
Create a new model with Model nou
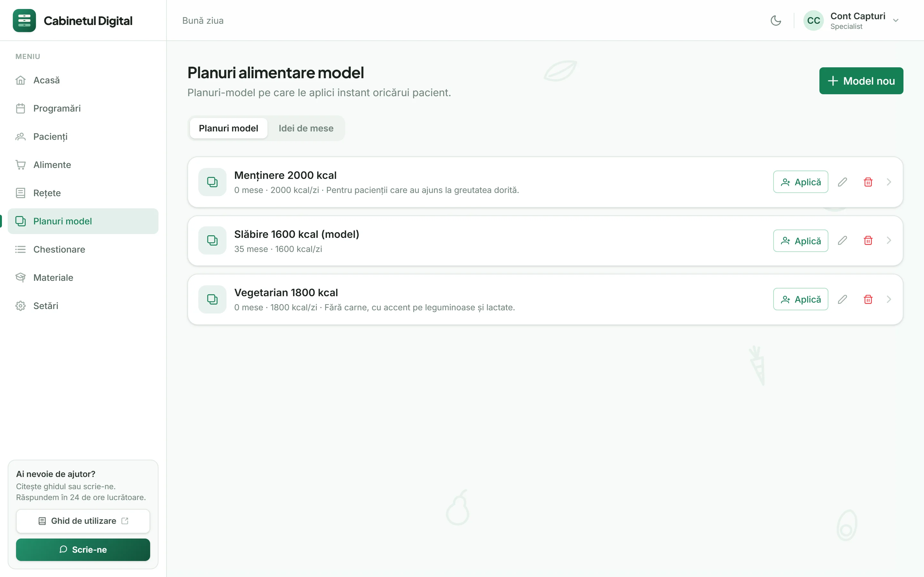pos(861,81)
